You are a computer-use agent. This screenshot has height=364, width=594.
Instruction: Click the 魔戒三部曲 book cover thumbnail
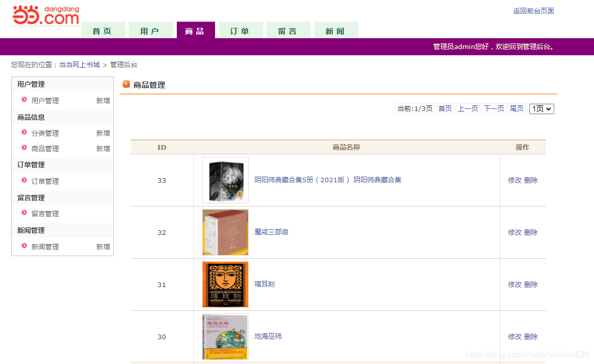coord(225,232)
